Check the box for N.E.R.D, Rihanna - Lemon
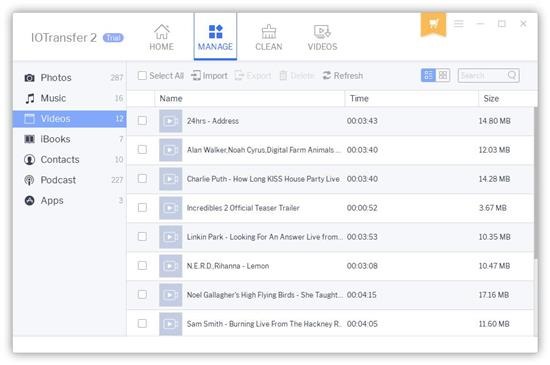Screen dimensions: 550x365 click(142, 266)
